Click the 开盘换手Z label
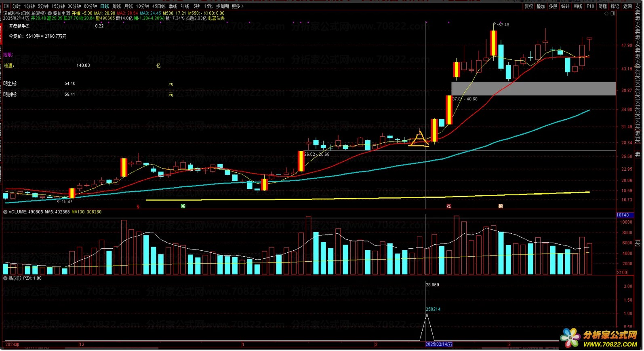 (x=19, y=26)
